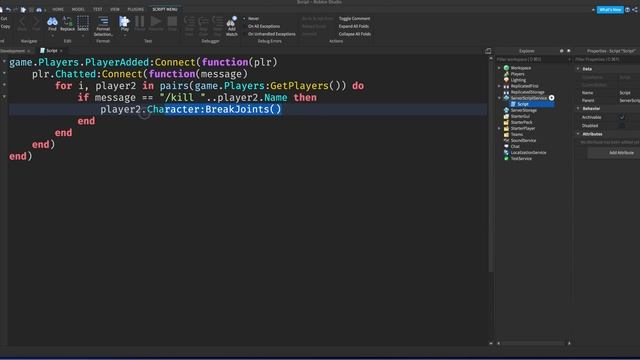Select On Unhandled Exceptions option

[269, 34]
